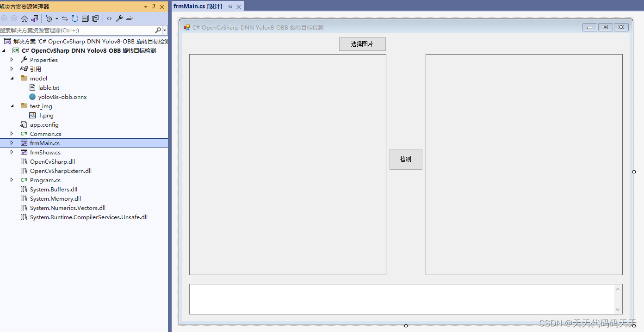Screen dimensions: 644x332
Task: Click the 选择图片 button on the form
Action: [362, 44]
